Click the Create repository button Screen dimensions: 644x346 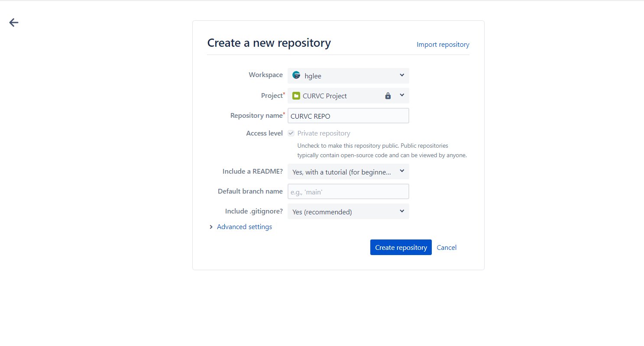point(401,247)
